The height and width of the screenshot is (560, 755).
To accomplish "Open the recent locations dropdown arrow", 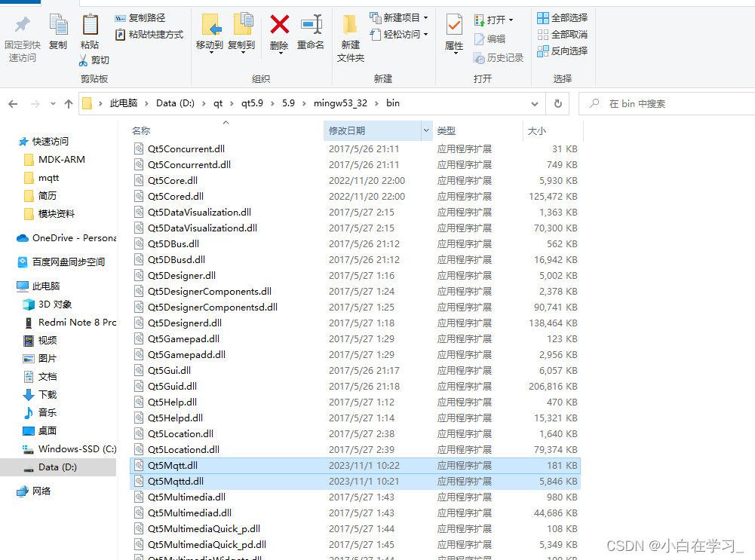I will pyautogui.click(x=53, y=103).
